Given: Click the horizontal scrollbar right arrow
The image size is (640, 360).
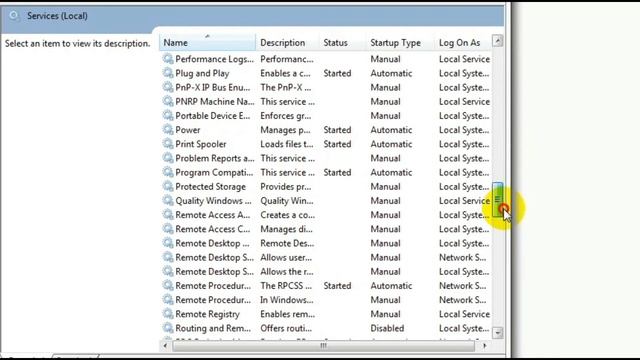Looking at the screenshot, I should (484, 346).
